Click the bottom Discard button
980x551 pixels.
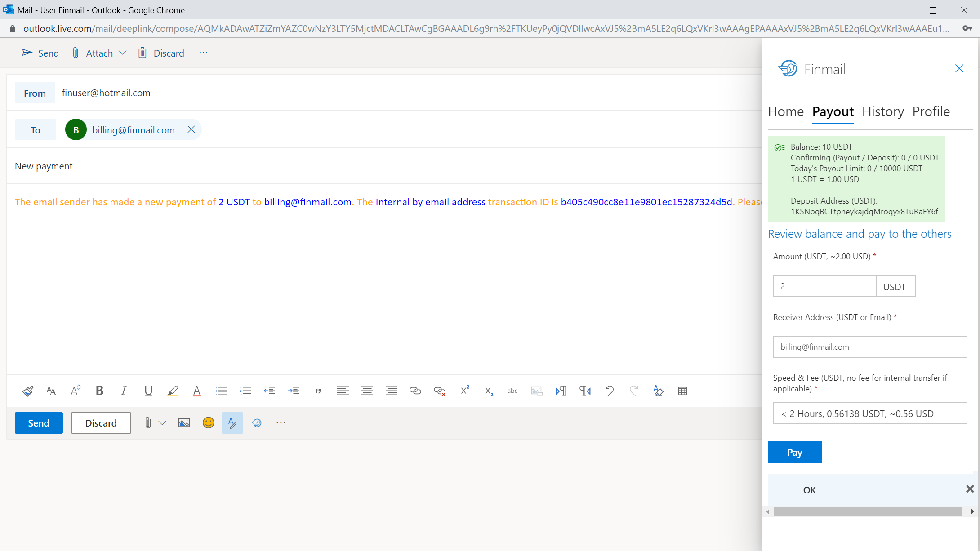(x=101, y=423)
